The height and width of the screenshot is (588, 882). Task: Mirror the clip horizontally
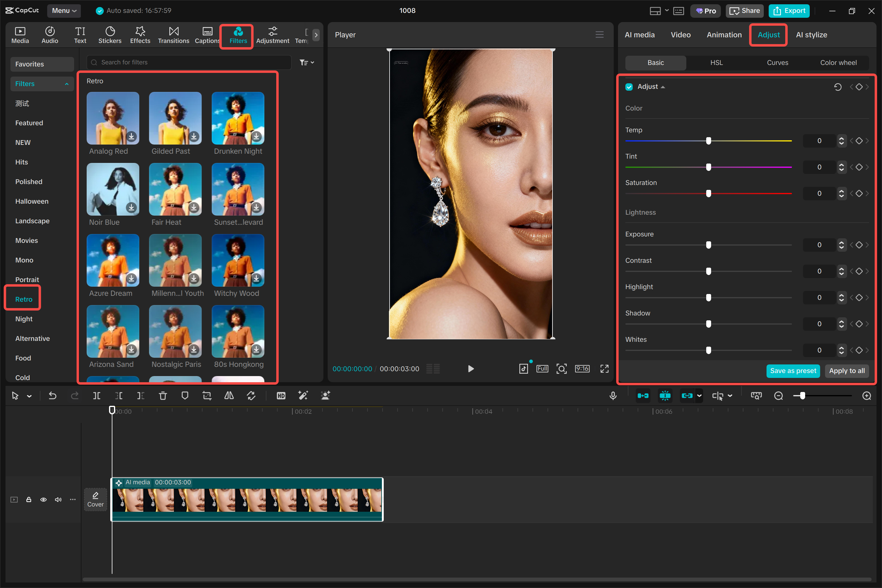(x=229, y=395)
